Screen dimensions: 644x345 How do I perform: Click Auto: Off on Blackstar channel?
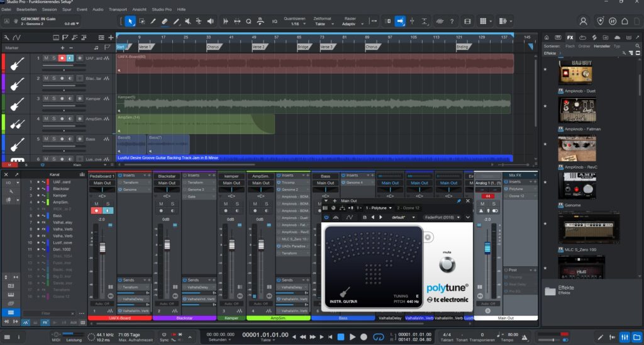click(x=167, y=304)
